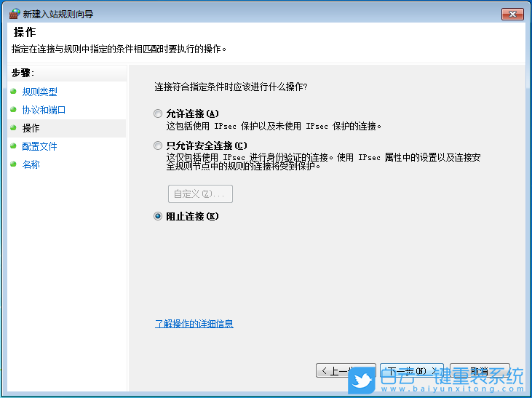Click the 步骤: sidebar heading
The image size is (532, 398).
pos(23,73)
